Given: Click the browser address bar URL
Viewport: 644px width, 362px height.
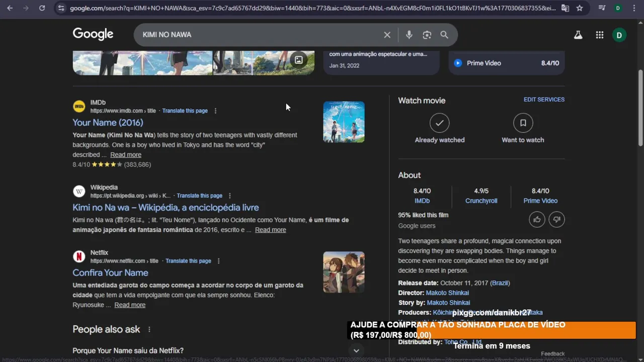Looking at the screenshot, I should pos(312,8).
